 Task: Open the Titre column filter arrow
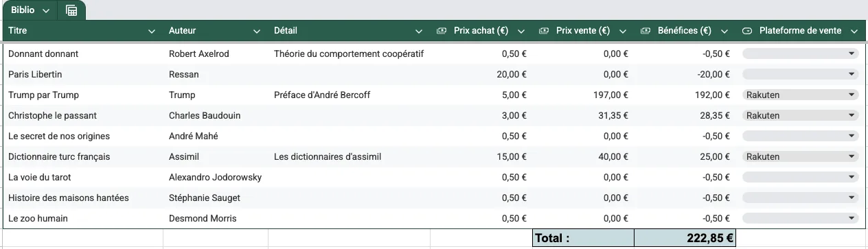coord(152,31)
